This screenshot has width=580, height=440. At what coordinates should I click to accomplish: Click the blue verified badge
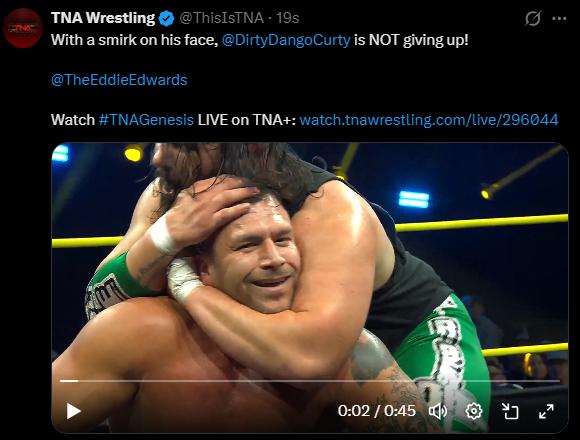[166, 18]
